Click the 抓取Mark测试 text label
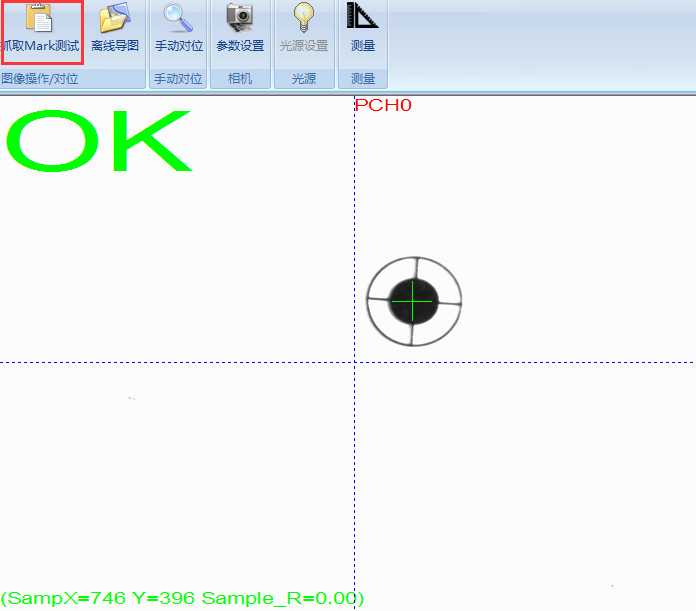Viewport: 696px width, 611px height. tap(40, 46)
